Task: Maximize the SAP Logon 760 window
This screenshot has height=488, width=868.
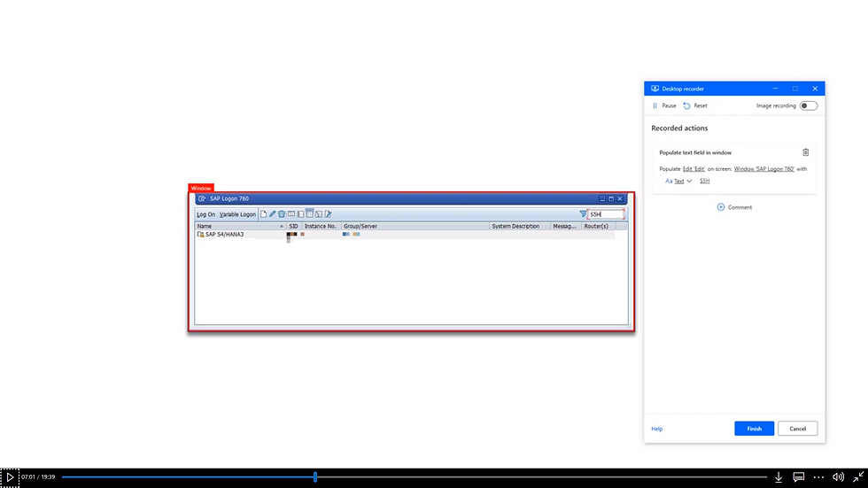Action: pyautogui.click(x=611, y=198)
